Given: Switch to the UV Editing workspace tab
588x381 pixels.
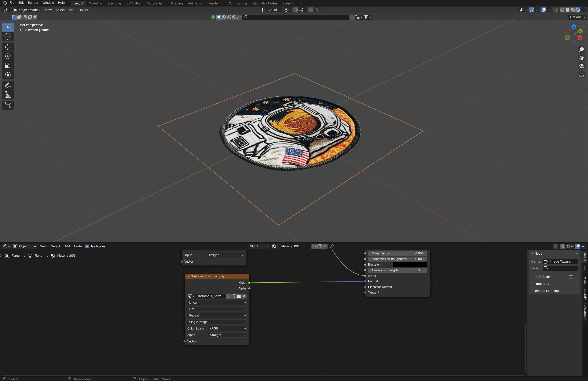Looking at the screenshot, I should click(x=134, y=3).
